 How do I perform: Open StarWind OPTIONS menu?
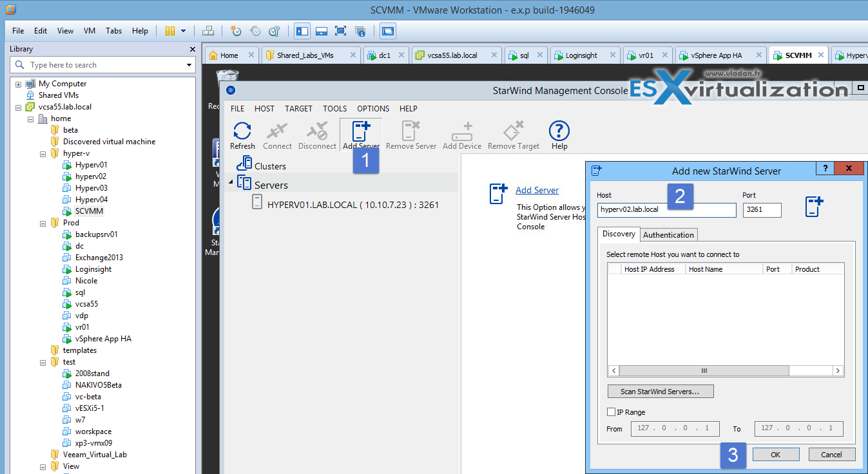373,109
